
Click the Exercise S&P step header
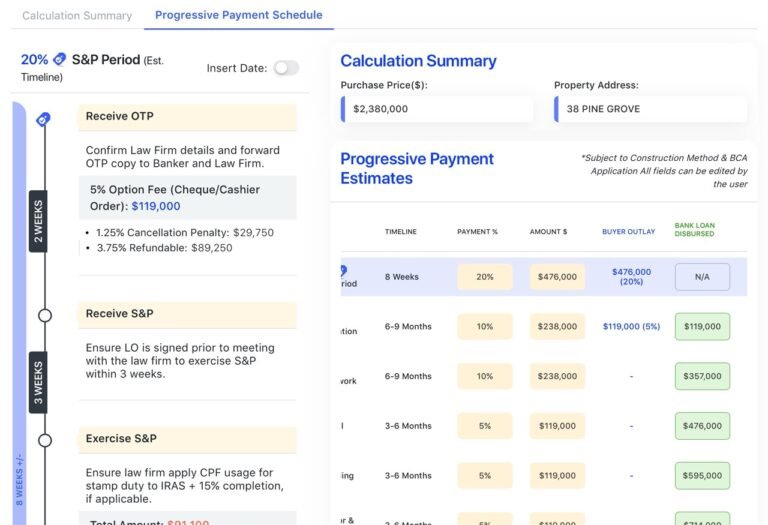click(188, 439)
